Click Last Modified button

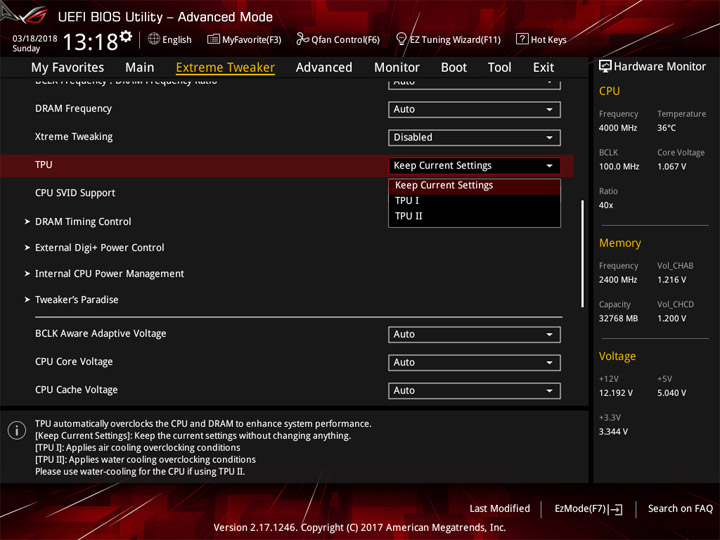pos(500,509)
